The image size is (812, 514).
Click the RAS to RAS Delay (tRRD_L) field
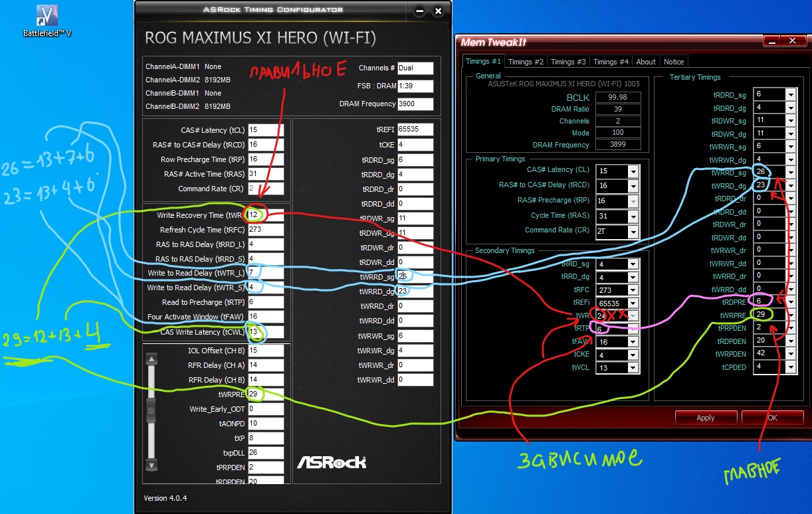point(265,244)
